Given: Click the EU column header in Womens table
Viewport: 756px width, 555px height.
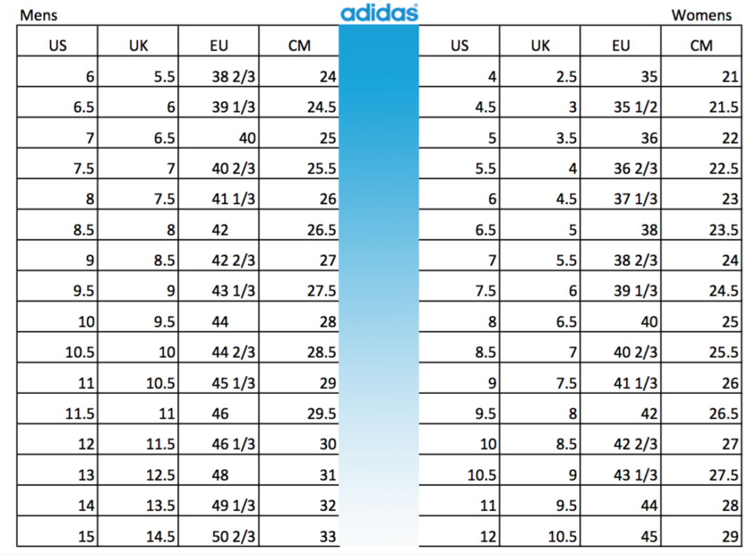Looking at the screenshot, I should (620, 46).
